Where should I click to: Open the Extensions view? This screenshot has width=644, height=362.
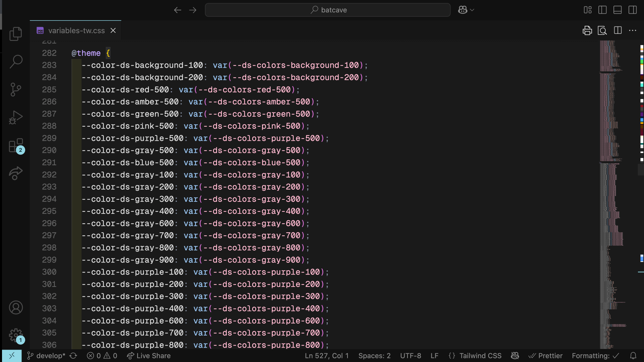click(x=16, y=146)
